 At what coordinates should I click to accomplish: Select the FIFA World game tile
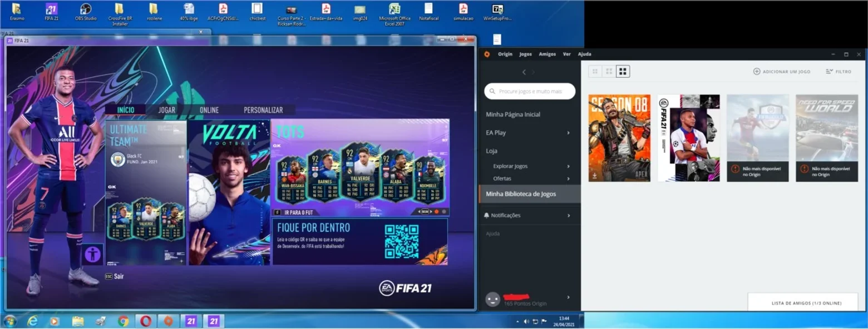758,138
